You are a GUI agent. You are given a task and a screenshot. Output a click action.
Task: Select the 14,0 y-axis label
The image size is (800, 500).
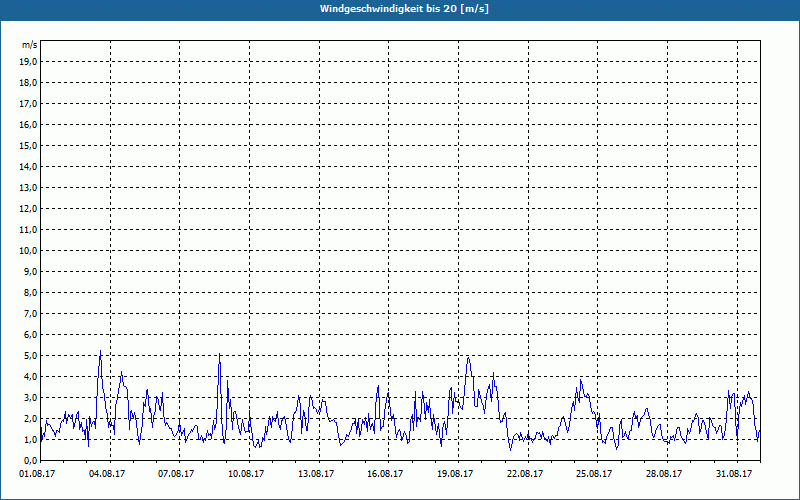pos(28,166)
